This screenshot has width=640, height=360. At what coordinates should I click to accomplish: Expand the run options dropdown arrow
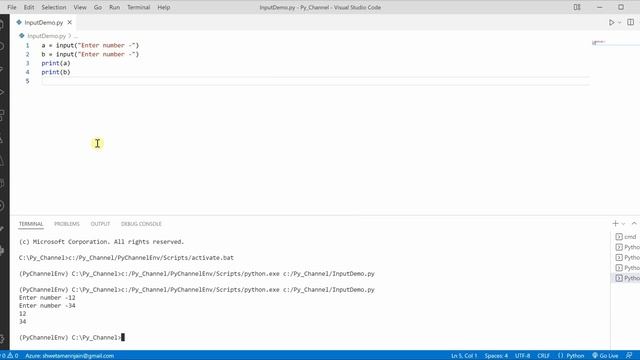coord(620,22)
